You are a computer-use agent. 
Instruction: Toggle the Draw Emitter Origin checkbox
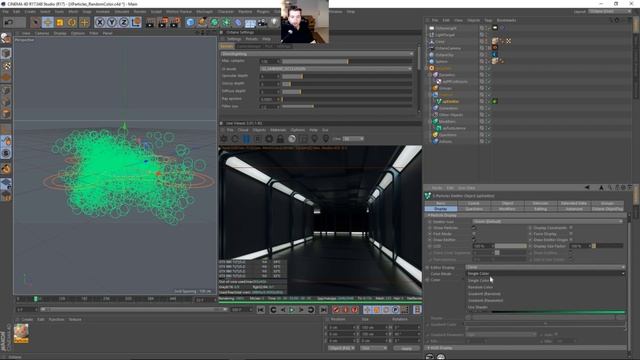tap(571, 240)
